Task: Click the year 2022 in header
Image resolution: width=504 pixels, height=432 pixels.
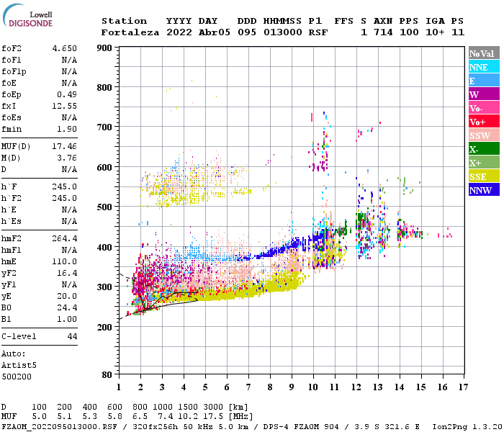Action: click(179, 32)
